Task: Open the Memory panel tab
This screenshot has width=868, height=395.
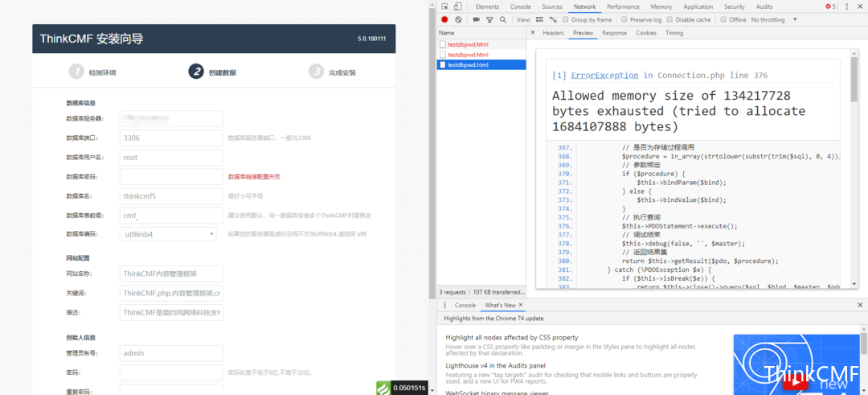Action: (661, 6)
